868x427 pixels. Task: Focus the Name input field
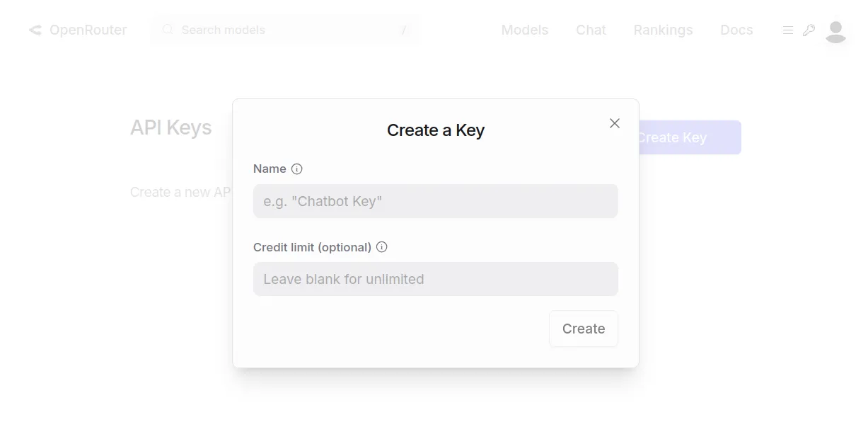click(436, 201)
